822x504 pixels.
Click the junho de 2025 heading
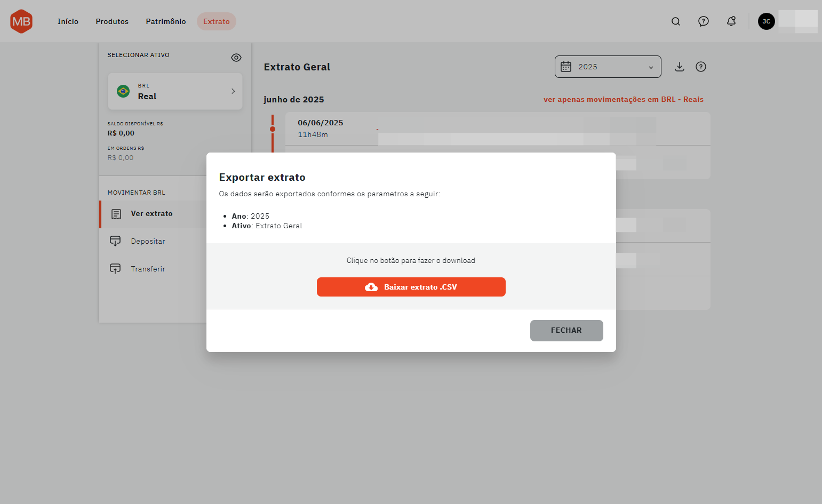coord(294,100)
